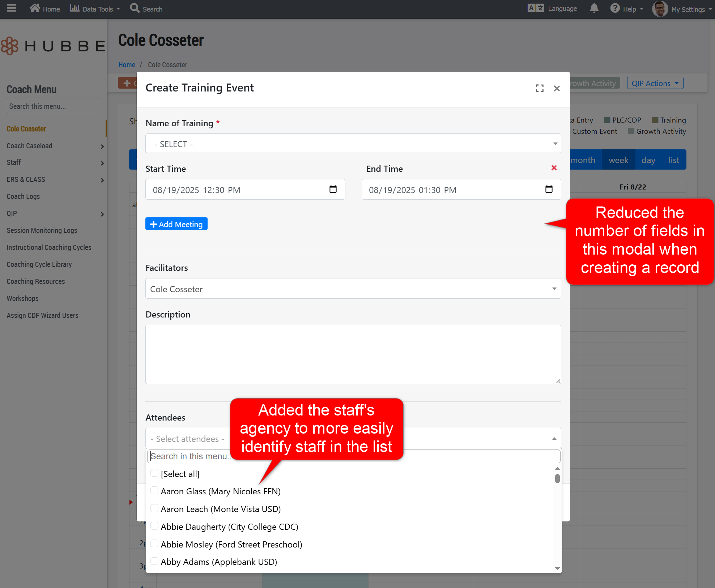Screen dimensions: 715x588
Task: Click the hamburger menu icon
Action: (12, 8)
